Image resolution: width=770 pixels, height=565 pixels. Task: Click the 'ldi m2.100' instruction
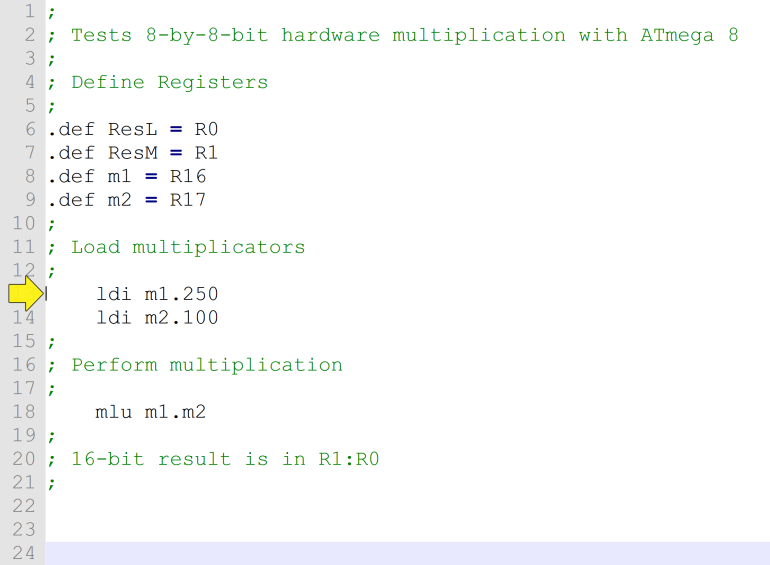point(157,318)
